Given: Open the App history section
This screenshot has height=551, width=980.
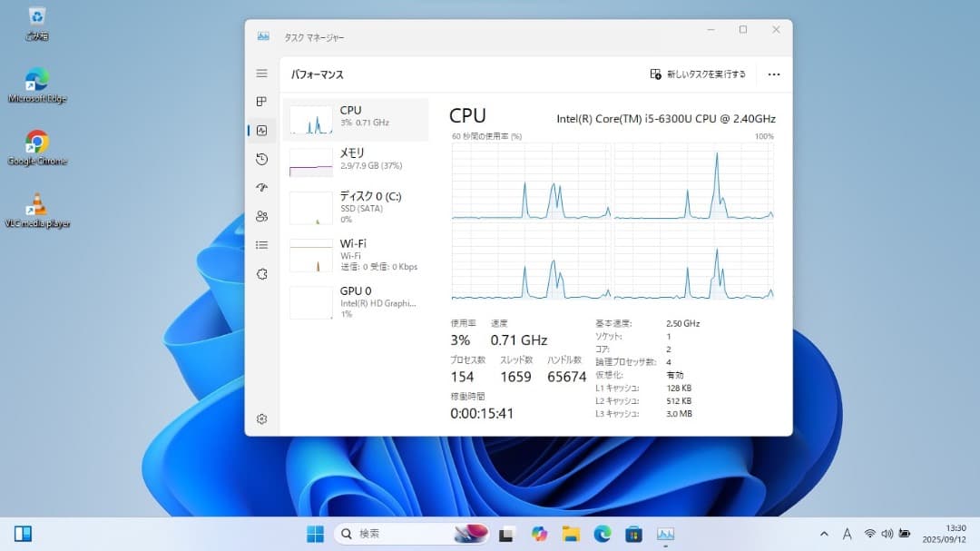Looking at the screenshot, I should [x=261, y=159].
